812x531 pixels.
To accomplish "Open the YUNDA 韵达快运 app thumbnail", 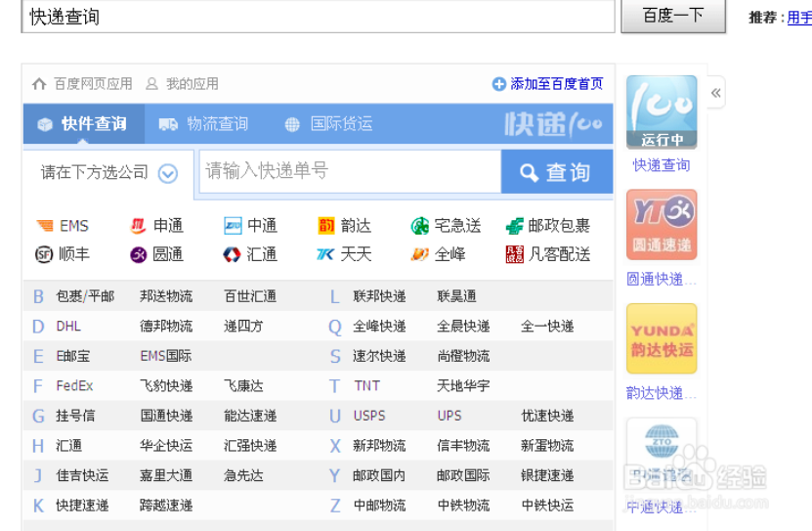I will click(x=662, y=338).
